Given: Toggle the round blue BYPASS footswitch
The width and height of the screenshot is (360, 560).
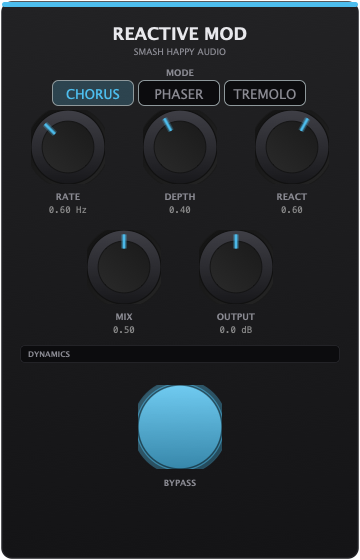Looking at the screenshot, I should point(180,427).
